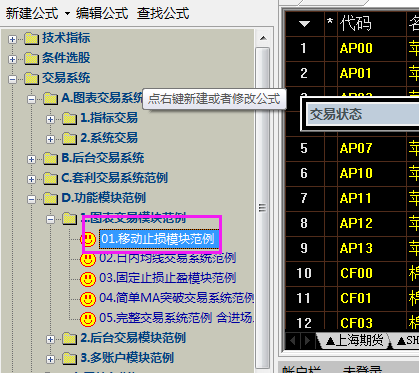Select formula 02.日内均线交易系统范例

pos(168,258)
